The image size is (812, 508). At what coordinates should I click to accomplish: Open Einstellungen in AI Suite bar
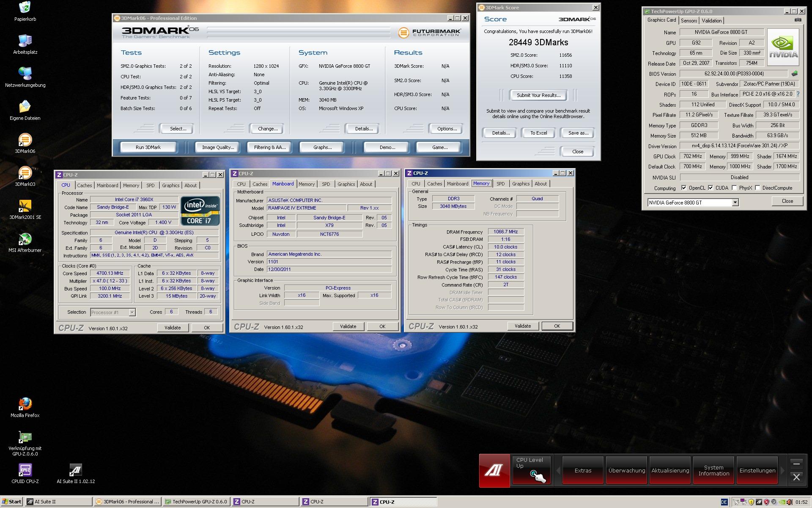point(757,470)
